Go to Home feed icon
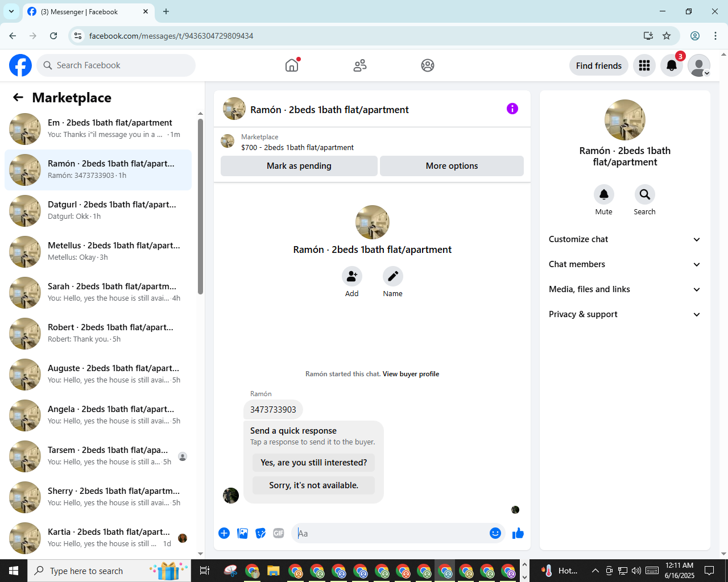728x582 pixels. 292,65
